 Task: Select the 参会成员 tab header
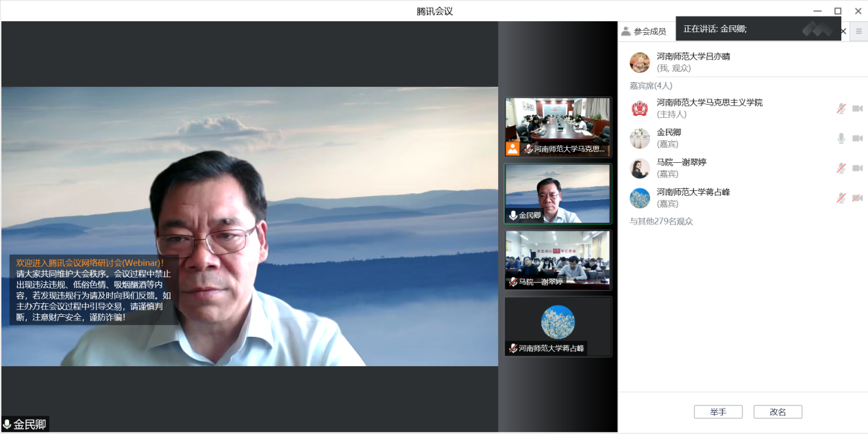point(644,31)
